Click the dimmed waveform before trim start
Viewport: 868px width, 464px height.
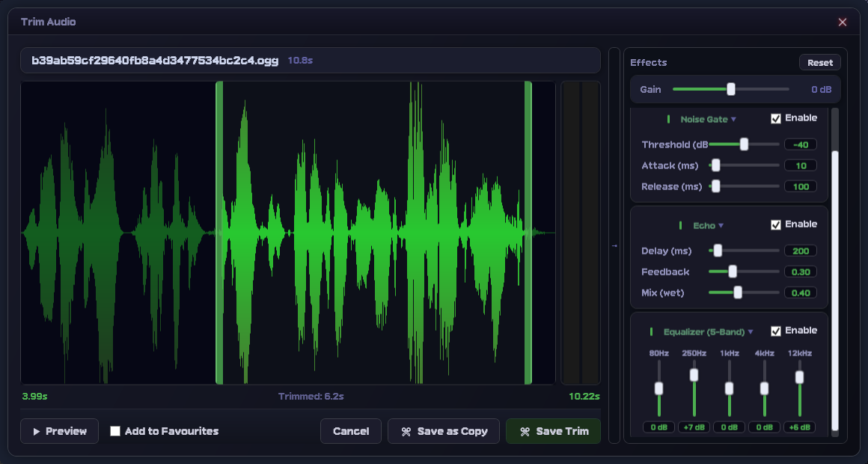(118, 233)
